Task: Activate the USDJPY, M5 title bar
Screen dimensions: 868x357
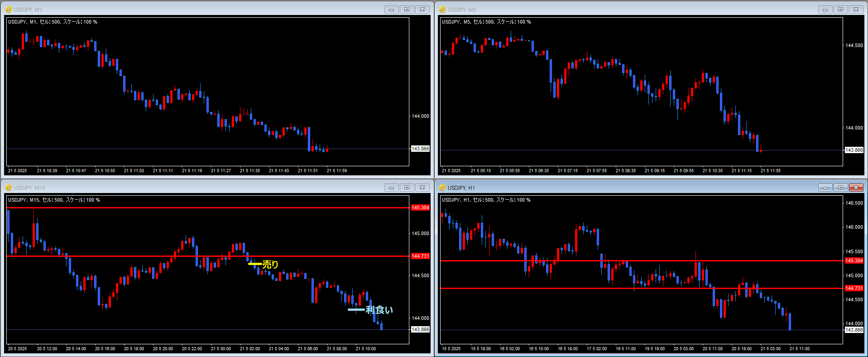Action: click(x=627, y=10)
